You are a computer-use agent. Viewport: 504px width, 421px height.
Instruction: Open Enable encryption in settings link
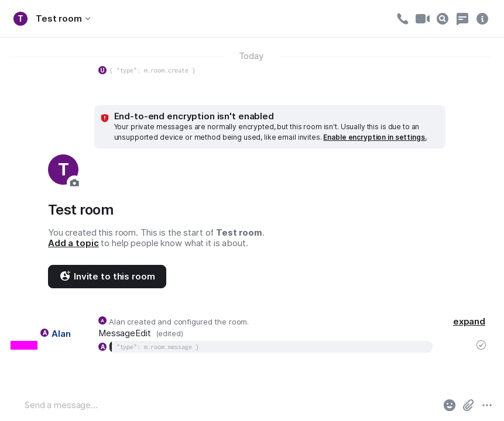point(375,137)
